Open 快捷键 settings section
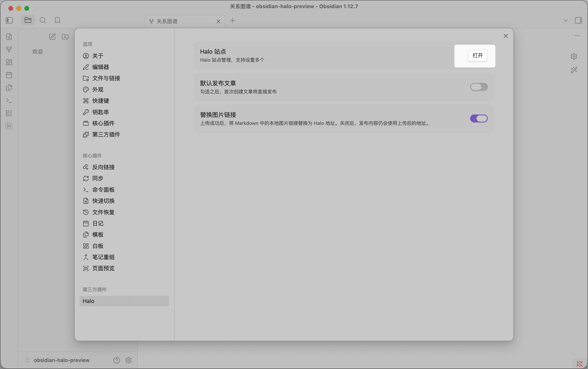The width and height of the screenshot is (588, 369). pos(124,101)
